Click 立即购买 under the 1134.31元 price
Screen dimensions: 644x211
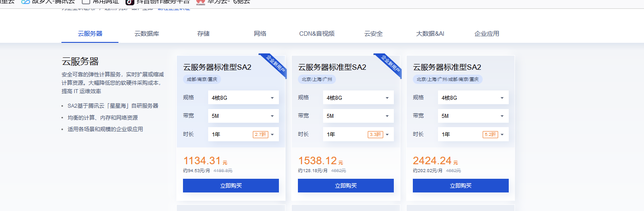231,186
